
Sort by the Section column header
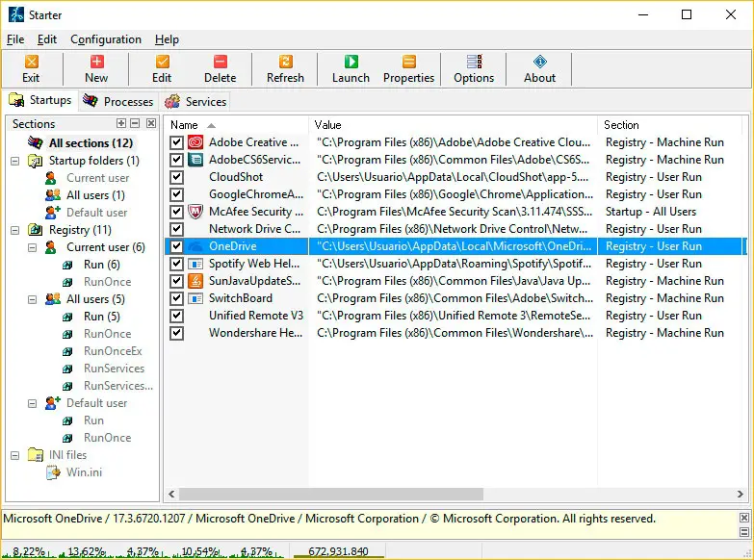point(669,125)
